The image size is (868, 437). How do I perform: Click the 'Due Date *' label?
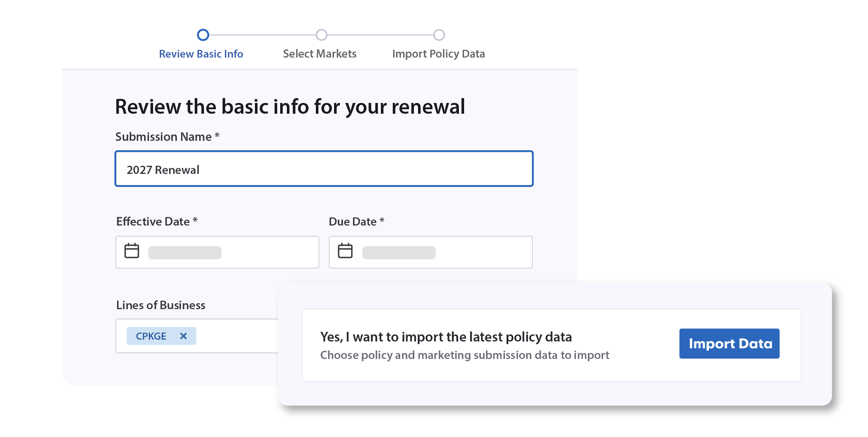[356, 221]
